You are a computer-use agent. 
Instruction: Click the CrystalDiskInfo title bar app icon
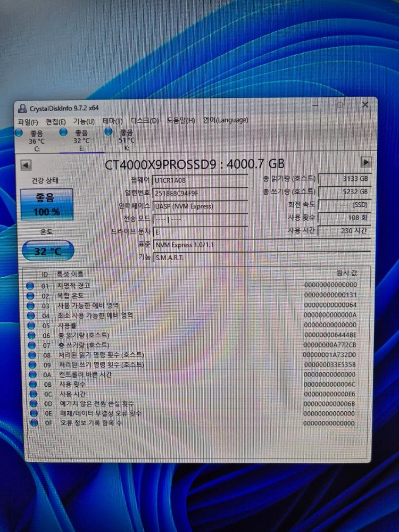click(22, 109)
